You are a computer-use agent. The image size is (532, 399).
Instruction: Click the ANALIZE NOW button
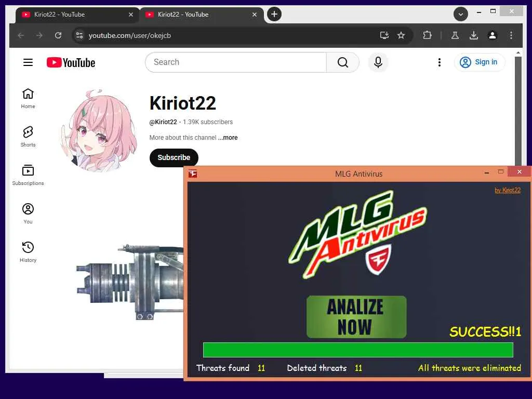356,316
